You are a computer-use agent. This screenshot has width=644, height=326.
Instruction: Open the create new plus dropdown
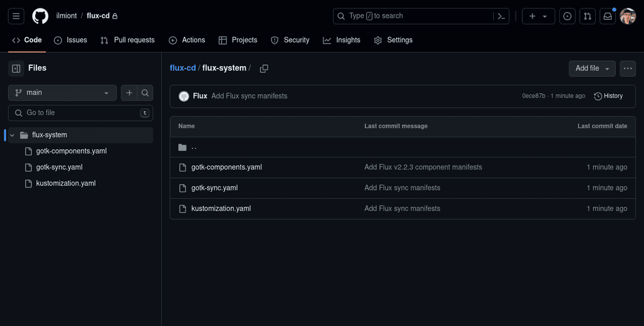[538, 16]
